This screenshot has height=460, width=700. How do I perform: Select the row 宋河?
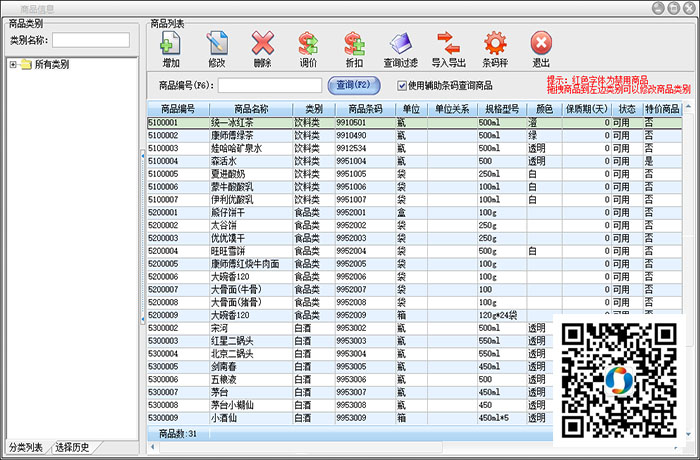(x=350, y=328)
